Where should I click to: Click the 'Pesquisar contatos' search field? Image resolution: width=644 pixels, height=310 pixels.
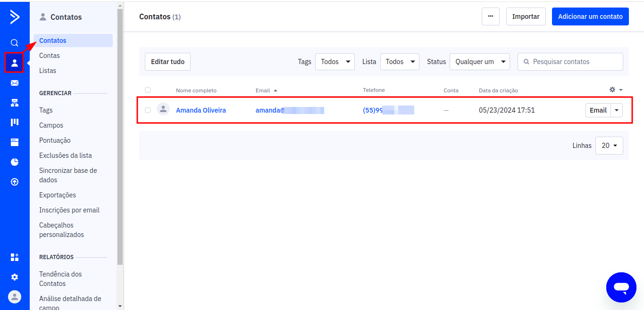(x=574, y=62)
